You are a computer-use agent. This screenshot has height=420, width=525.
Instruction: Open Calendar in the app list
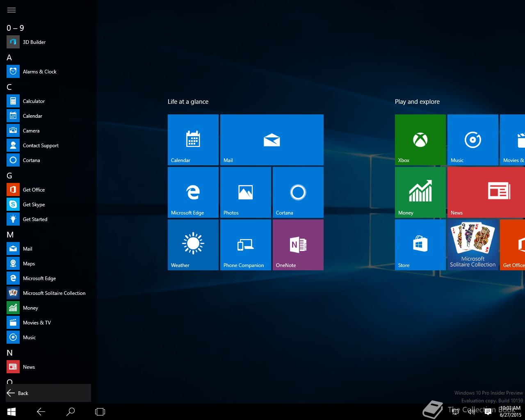pyautogui.click(x=48, y=116)
